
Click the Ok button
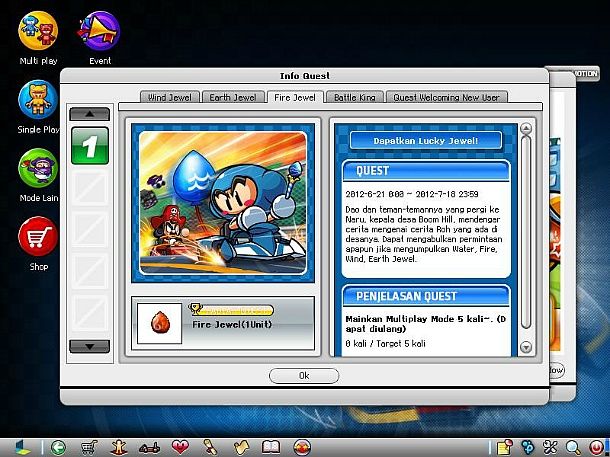[304, 376]
